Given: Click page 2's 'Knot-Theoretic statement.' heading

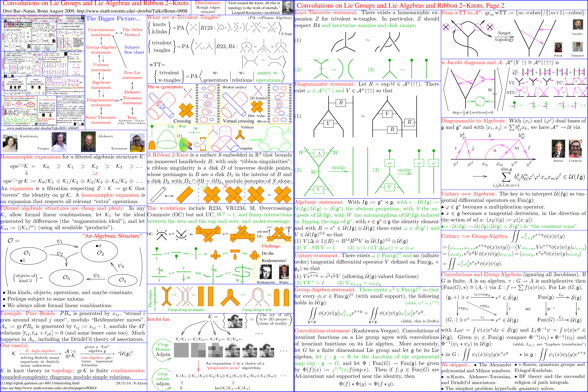Looking at the screenshot, I should (326, 12).
